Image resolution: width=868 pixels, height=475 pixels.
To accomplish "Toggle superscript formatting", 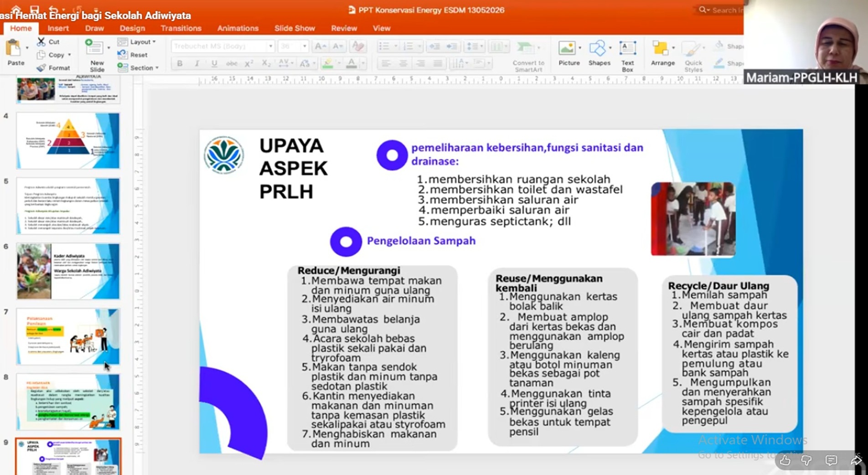I will coord(249,63).
